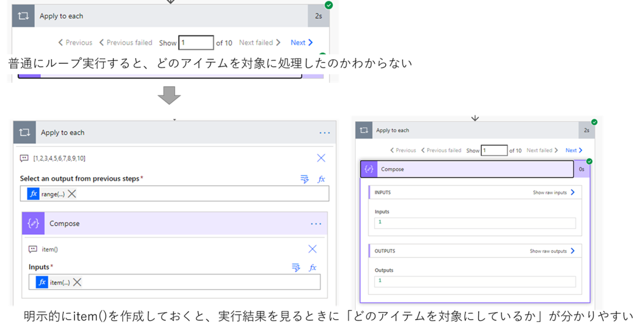This screenshot has width=644, height=332.
Task: Click Next in the run-result pager
Action: pos(574,150)
